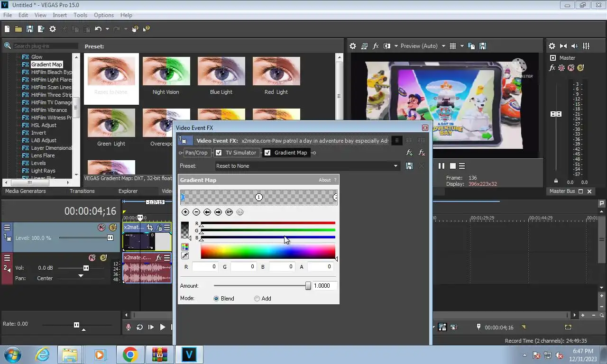Mute video track 1
607x364 pixels.
point(101,227)
